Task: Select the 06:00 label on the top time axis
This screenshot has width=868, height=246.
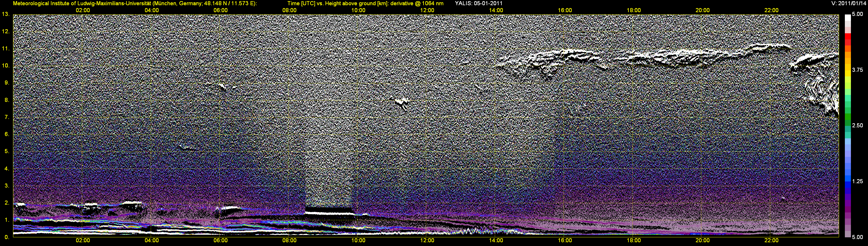Action: 220,10
